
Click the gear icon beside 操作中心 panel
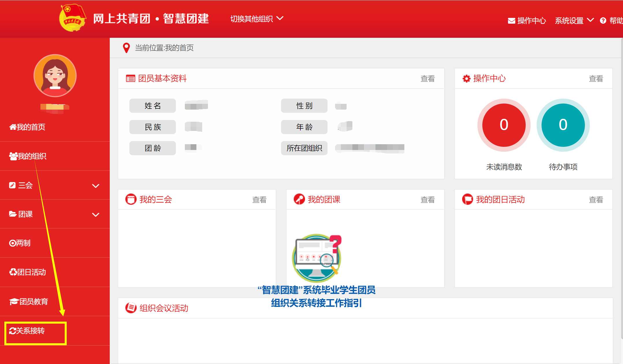(466, 78)
